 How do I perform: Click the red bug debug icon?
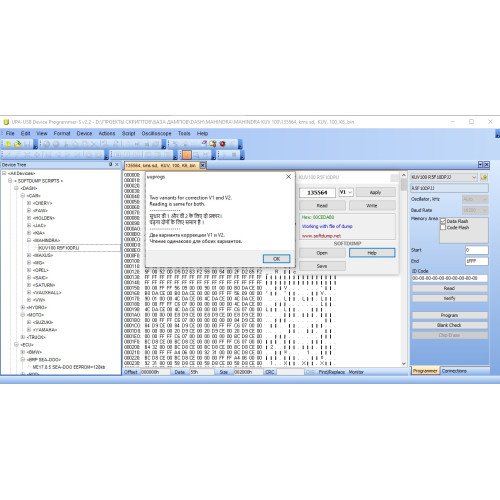[x=222, y=144]
